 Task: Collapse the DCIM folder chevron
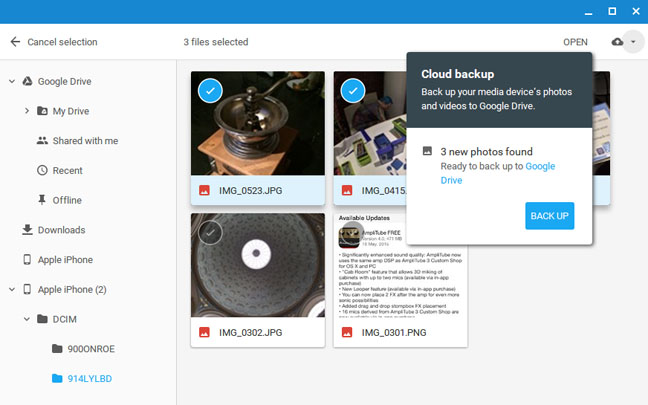click(x=27, y=319)
